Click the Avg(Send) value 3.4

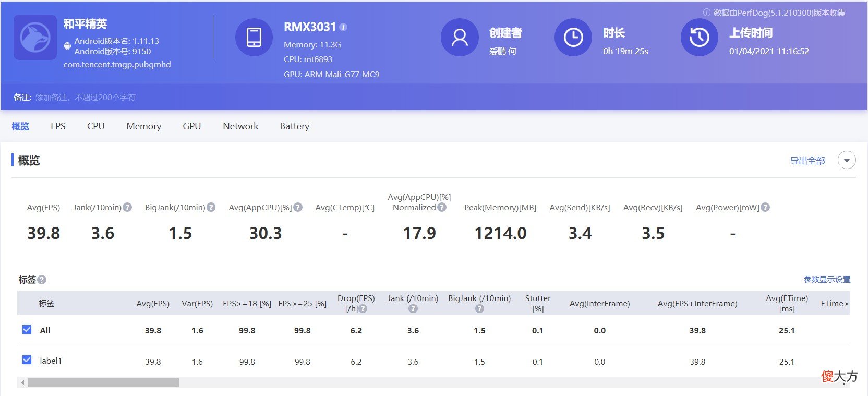(580, 233)
